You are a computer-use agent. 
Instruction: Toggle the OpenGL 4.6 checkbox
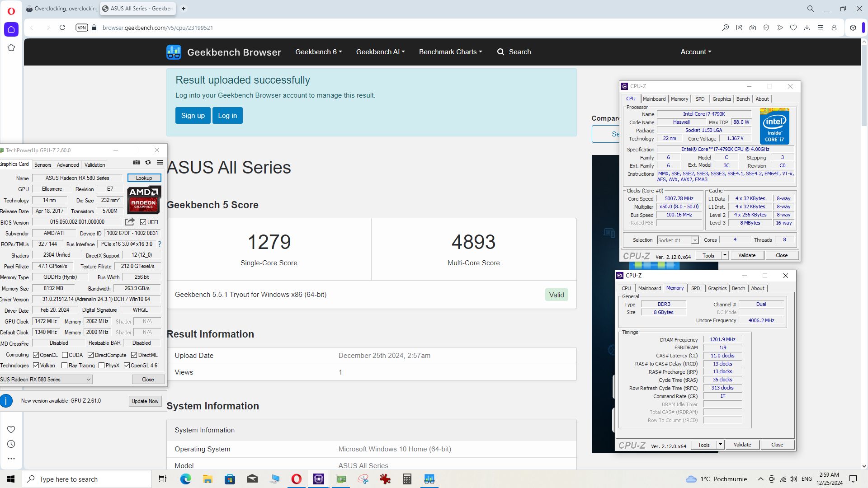pos(127,366)
